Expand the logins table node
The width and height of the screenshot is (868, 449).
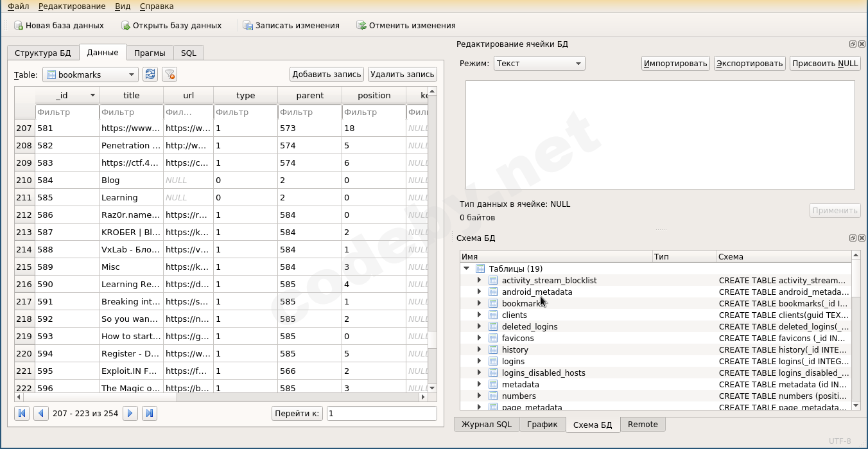click(479, 361)
